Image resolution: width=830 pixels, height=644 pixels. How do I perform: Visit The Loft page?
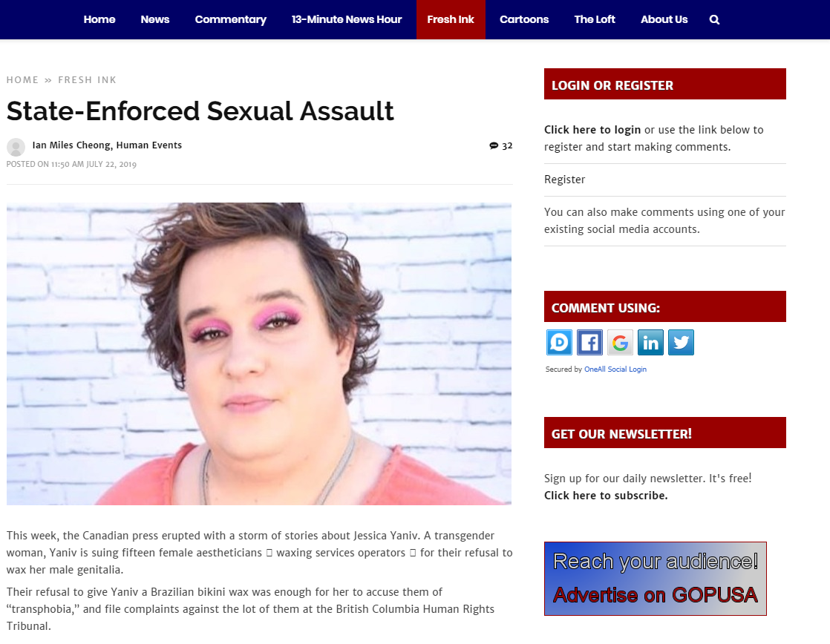(x=595, y=19)
